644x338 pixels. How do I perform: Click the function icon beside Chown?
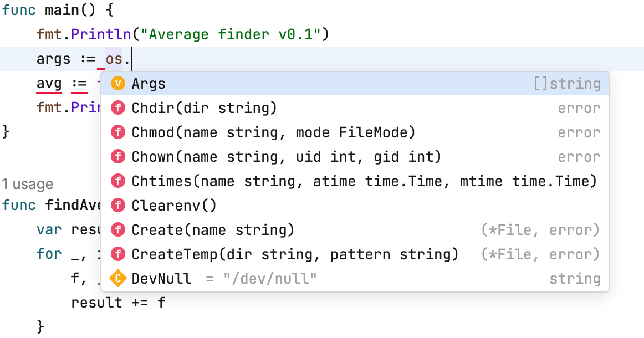[x=117, y=157]
